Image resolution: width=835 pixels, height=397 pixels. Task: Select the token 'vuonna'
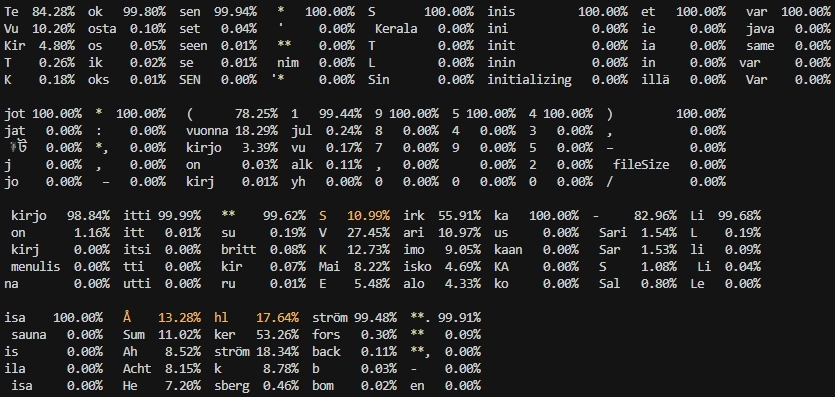click(x=207, y=130)
